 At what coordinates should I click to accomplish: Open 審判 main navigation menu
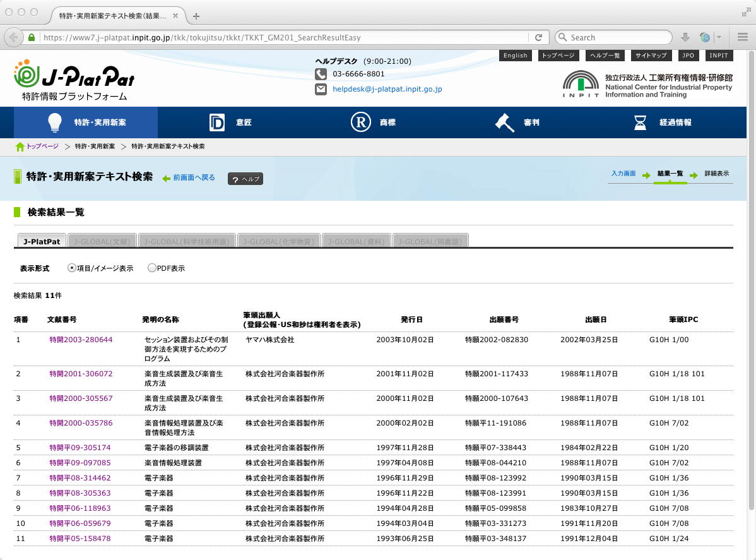coord(518,122)
